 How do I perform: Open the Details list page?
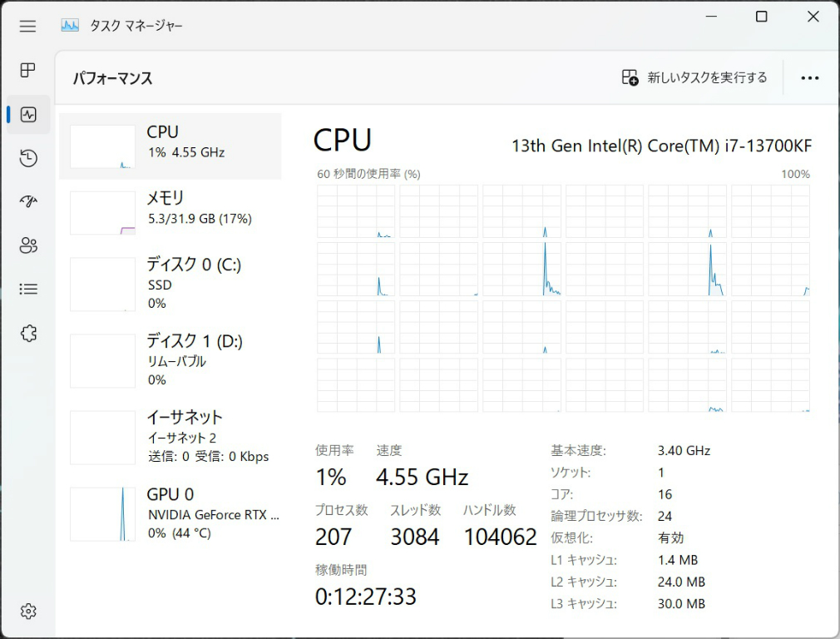[x=28, y=289]
